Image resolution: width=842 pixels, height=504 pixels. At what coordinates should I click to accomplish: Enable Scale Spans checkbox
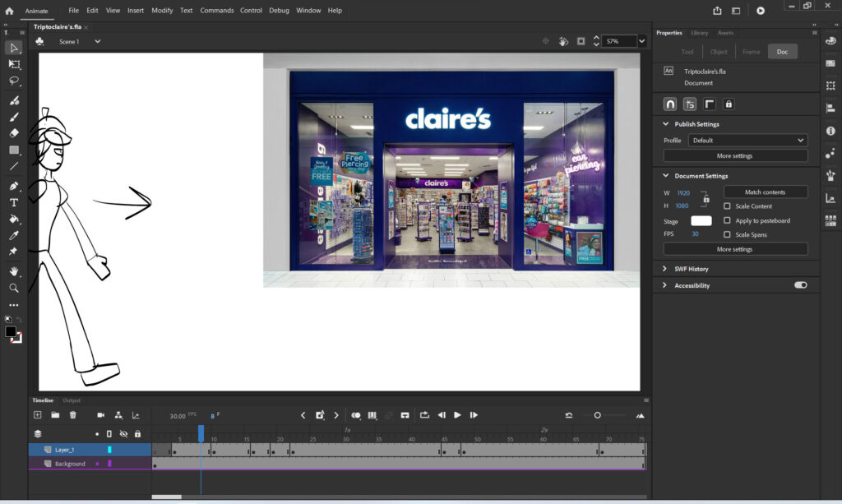(x=727, y=234)
